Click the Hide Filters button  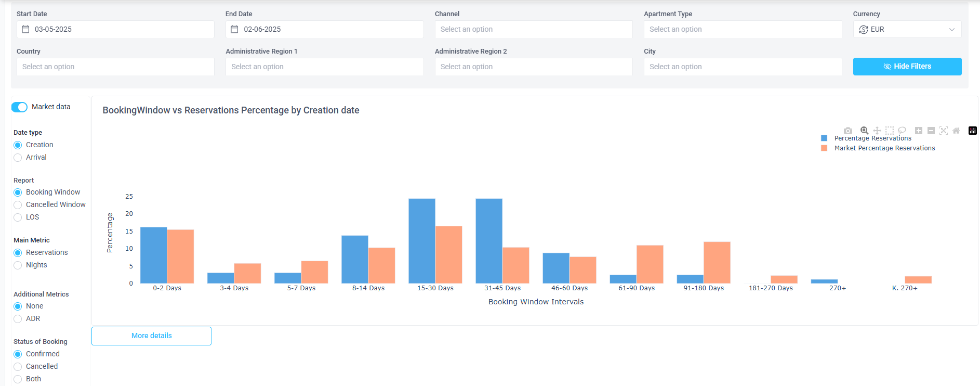point(907,67)
